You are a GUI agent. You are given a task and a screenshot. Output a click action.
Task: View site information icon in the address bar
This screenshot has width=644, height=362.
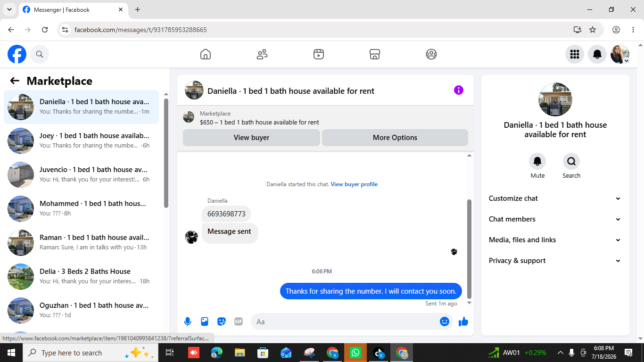tap(65, 30)
